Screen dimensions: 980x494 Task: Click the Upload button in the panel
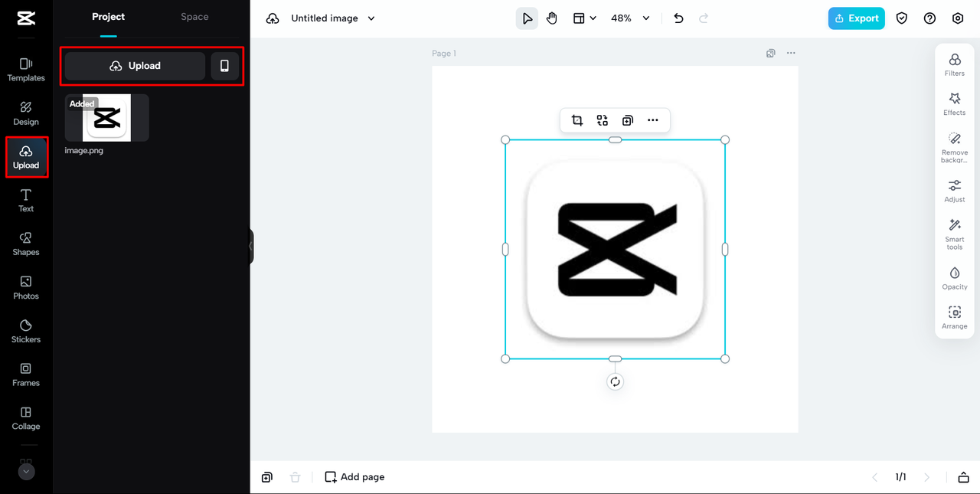135,66
